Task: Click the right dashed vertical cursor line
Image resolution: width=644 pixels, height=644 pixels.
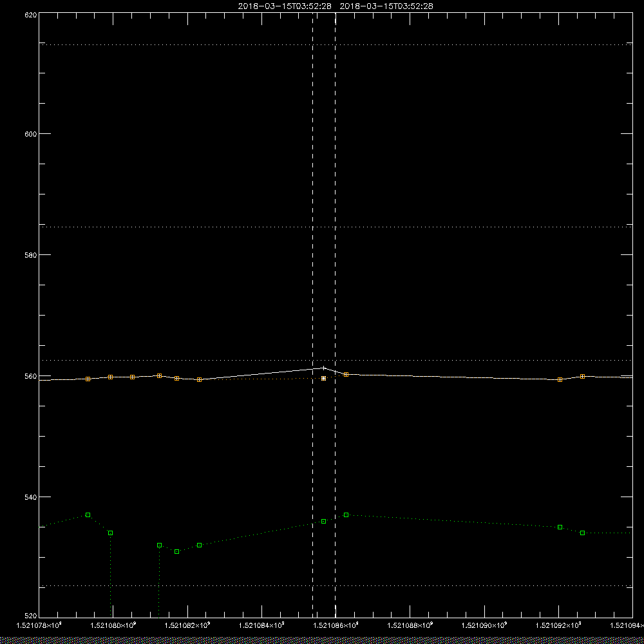Action: [x=335, y=315]
